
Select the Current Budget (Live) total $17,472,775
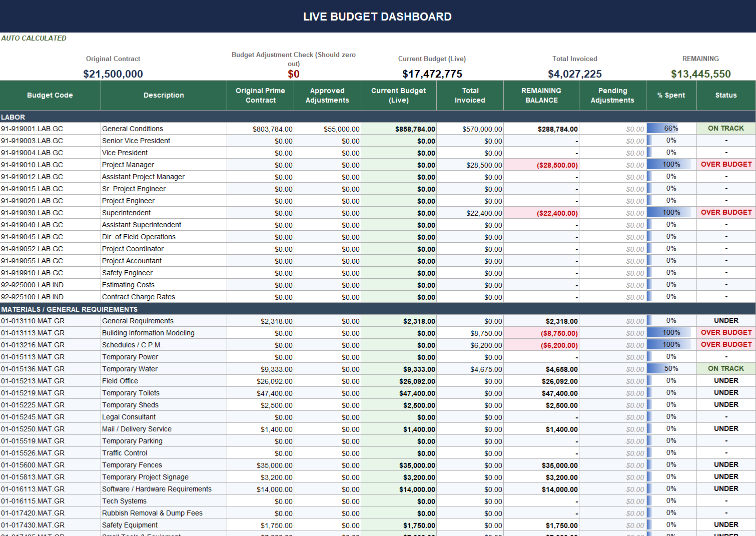(432, 74)
